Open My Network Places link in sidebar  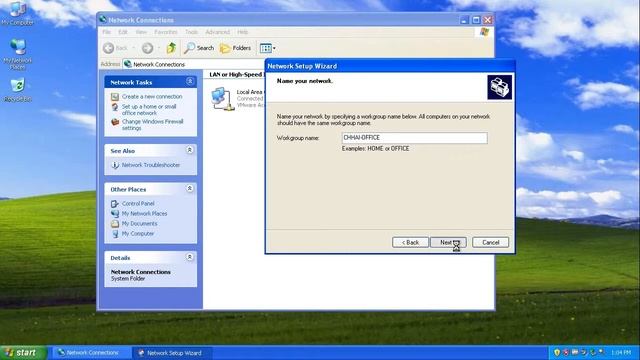click(x=144, y=213)
